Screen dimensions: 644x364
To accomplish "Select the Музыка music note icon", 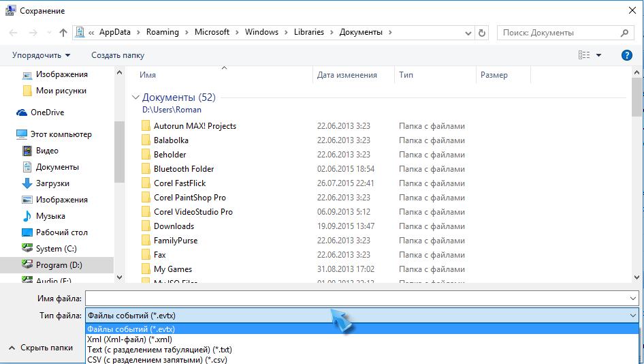I will tap(27, 216).
